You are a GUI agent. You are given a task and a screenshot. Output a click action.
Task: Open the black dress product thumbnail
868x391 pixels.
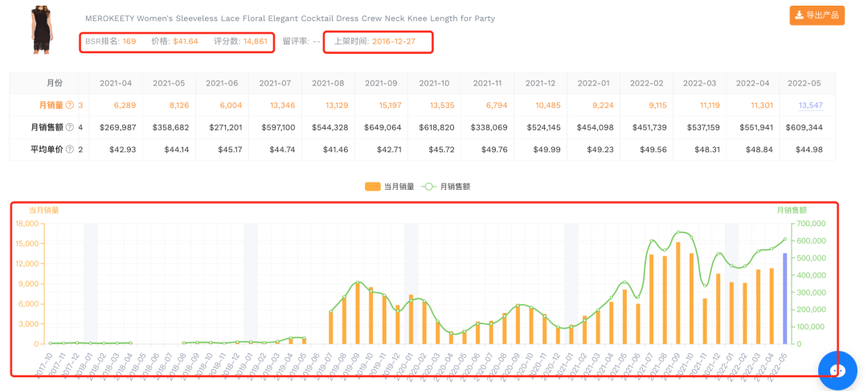point(40,31)
